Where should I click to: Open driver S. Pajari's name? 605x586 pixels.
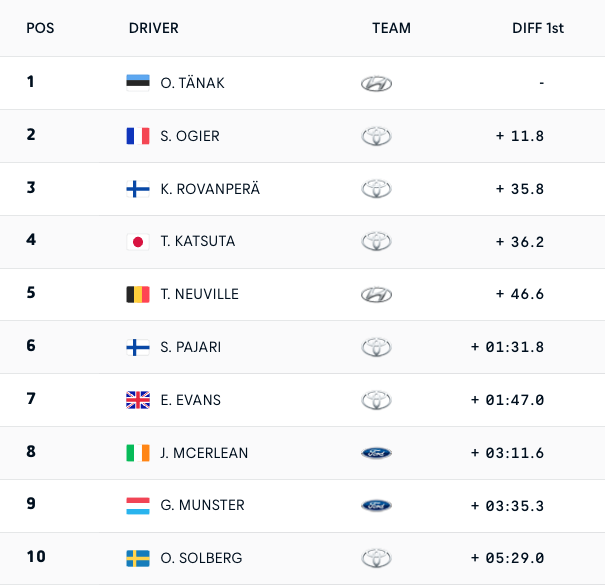(191, 347)
